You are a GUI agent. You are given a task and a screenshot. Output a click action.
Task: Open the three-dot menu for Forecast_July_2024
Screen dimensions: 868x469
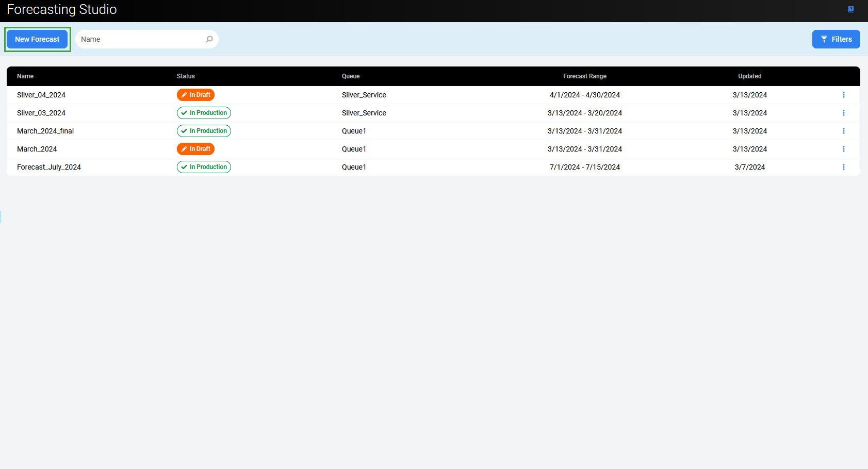tap(844, 167)
